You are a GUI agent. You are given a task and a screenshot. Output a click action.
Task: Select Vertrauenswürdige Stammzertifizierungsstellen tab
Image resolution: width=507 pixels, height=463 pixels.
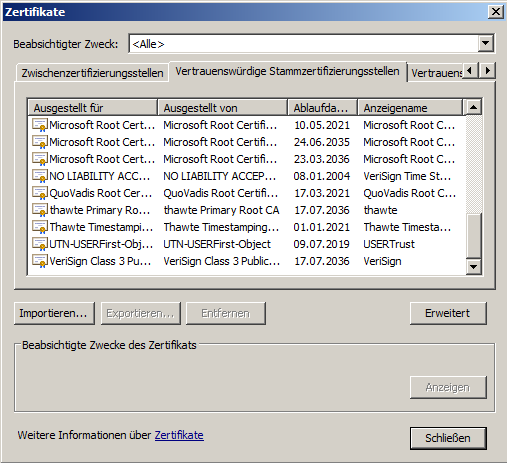pos(287,71)
